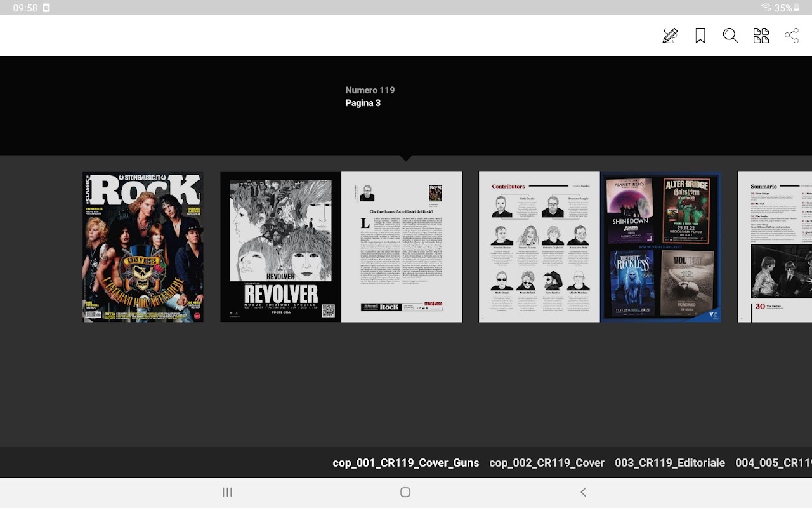812x508 pixels.
Task: Open the Beatles Revolver advert page thumbnail
Action: pos(280,247)
